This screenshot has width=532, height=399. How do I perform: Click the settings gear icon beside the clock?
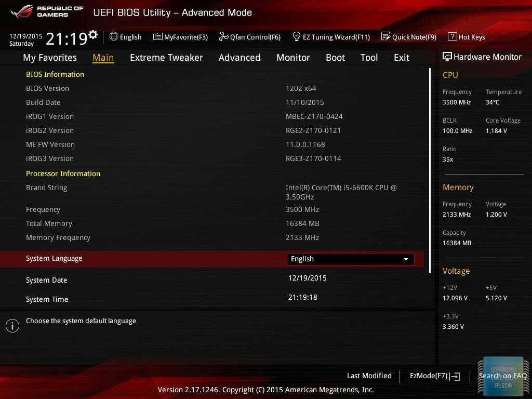click(x=93, y=34)
